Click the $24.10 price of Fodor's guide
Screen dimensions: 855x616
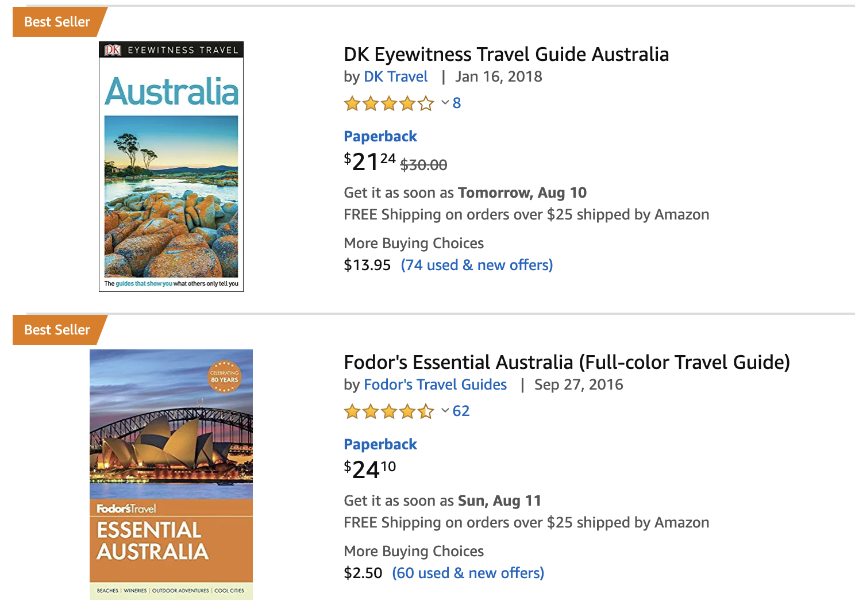[369, 469]
